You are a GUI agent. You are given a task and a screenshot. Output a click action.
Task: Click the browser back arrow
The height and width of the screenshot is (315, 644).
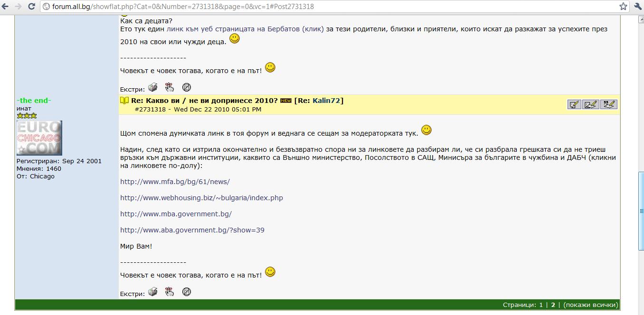tap(6, 7)
